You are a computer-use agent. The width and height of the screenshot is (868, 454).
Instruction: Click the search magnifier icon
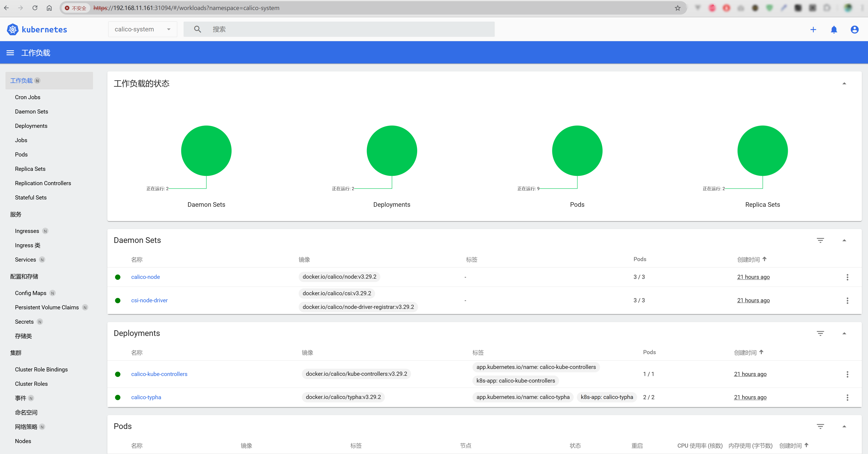click(197, 29)
